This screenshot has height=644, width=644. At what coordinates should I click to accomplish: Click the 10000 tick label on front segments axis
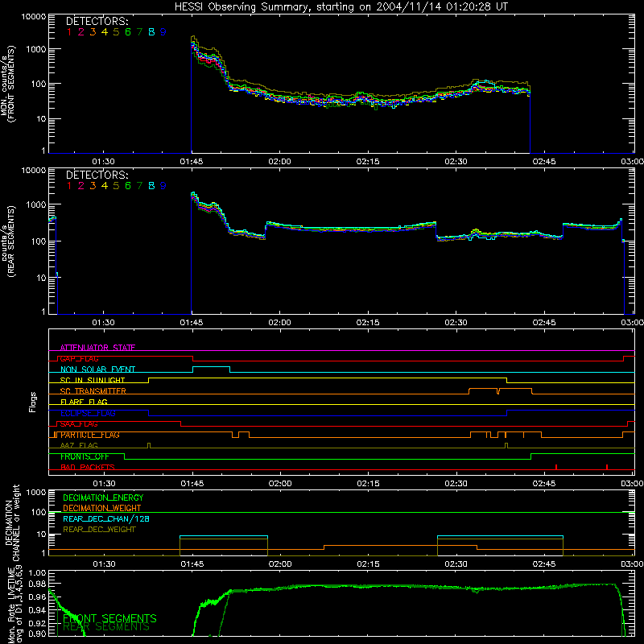34,16
